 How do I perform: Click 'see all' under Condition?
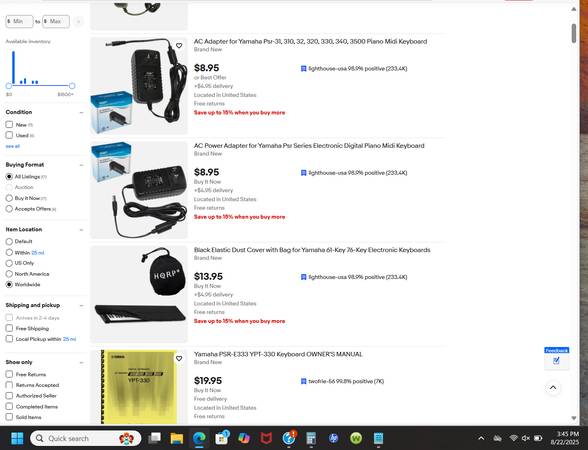tap(12, 146)
